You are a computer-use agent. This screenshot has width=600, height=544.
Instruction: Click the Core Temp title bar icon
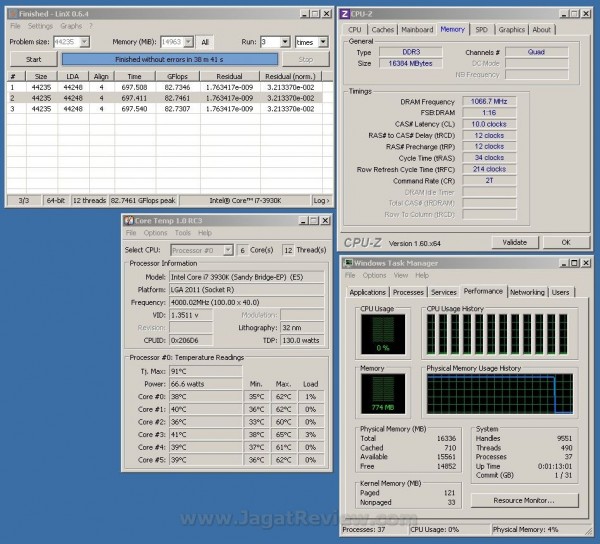coord(129,220)
